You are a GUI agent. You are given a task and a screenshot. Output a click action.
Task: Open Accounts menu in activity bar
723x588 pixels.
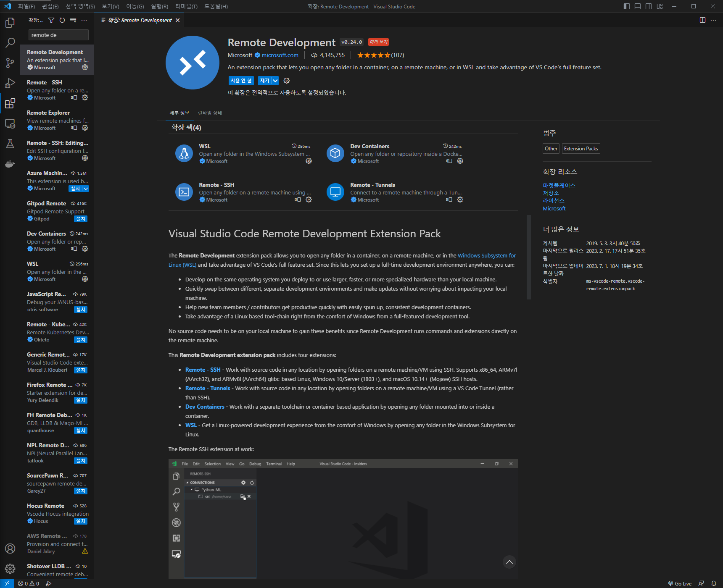[10, 549]
